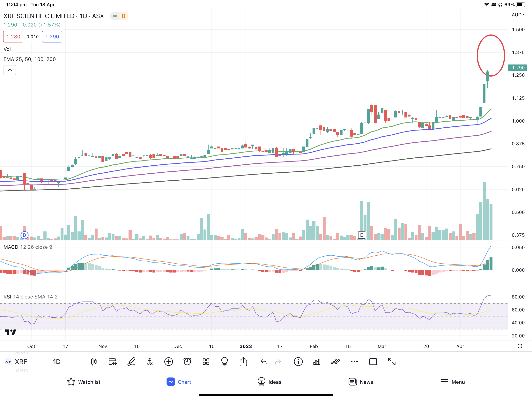
Task: Open the chart layout grid icon
Action: click(206, 361)
